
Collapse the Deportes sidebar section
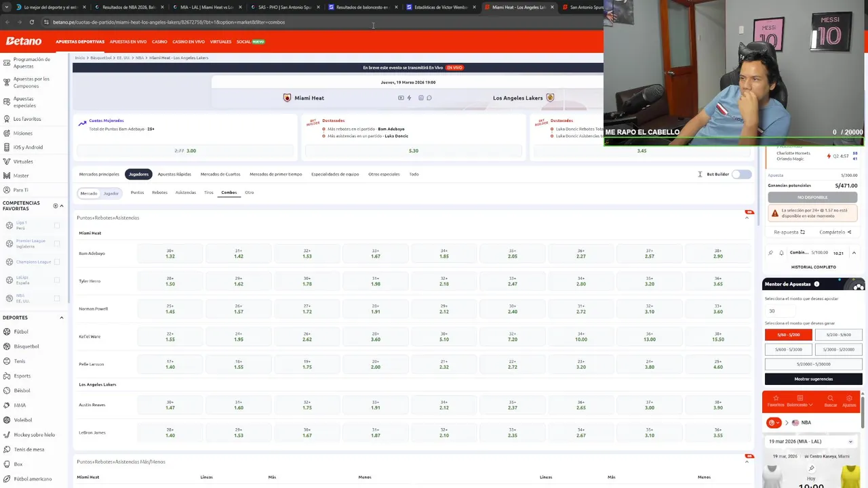coord(62,317)
